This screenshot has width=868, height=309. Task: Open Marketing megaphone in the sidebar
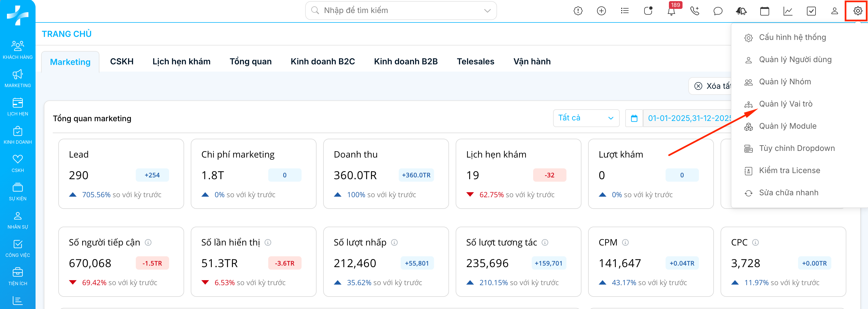(17, 78)
